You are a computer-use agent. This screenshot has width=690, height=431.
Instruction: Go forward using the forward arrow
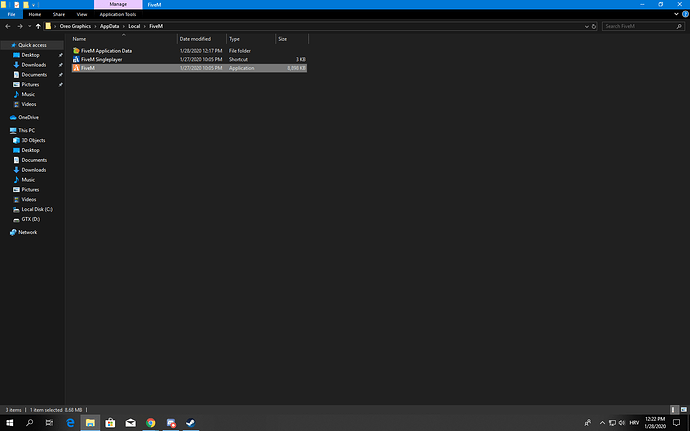pyautogui.click(x=20, y=26)
